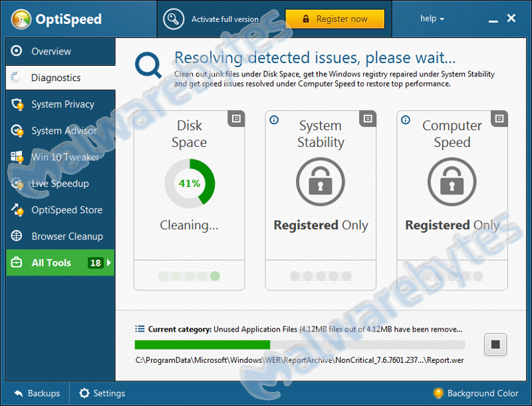The width and height of the screenshot is (532, 406).
Task: Click the Win 10 Tweaker Windows icon
Action: 17,157
